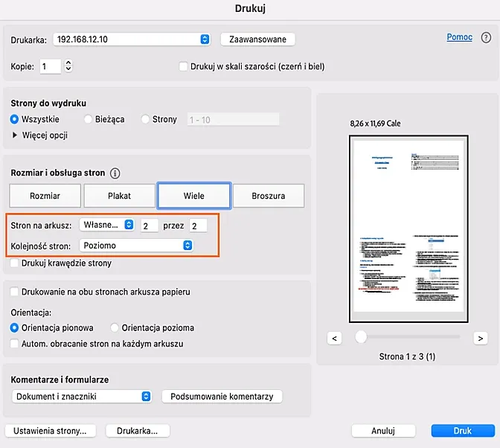Image resolution: width=500 pixels, height=448 pixels.
Task: Check Drukuj krawędzie strony
Action: tap(16, 263)
